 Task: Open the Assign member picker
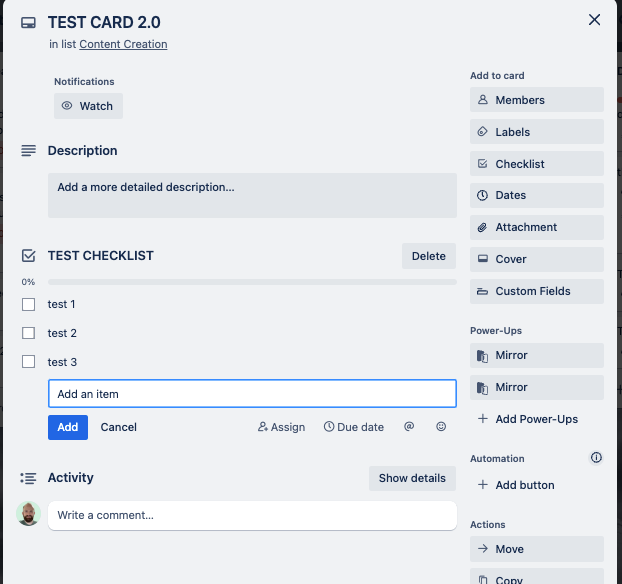pos(281,427)
